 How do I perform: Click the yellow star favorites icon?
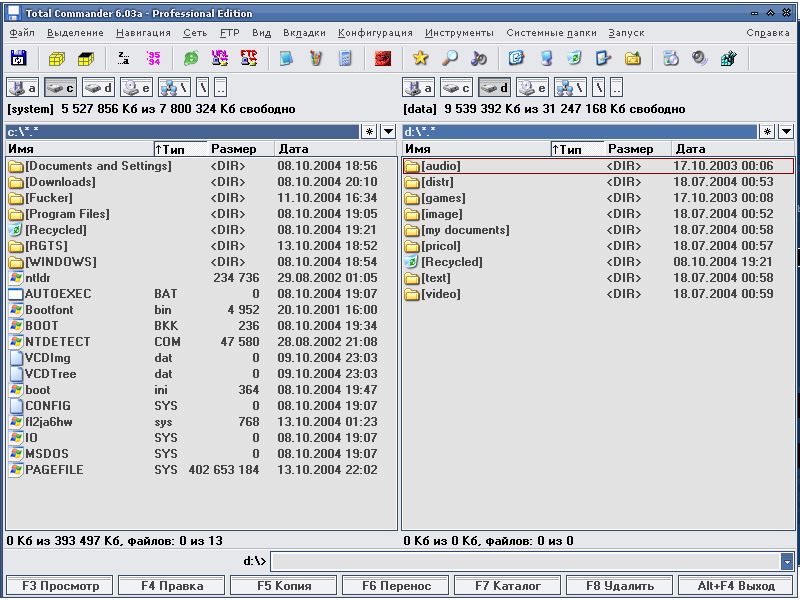tap(420, 58)
